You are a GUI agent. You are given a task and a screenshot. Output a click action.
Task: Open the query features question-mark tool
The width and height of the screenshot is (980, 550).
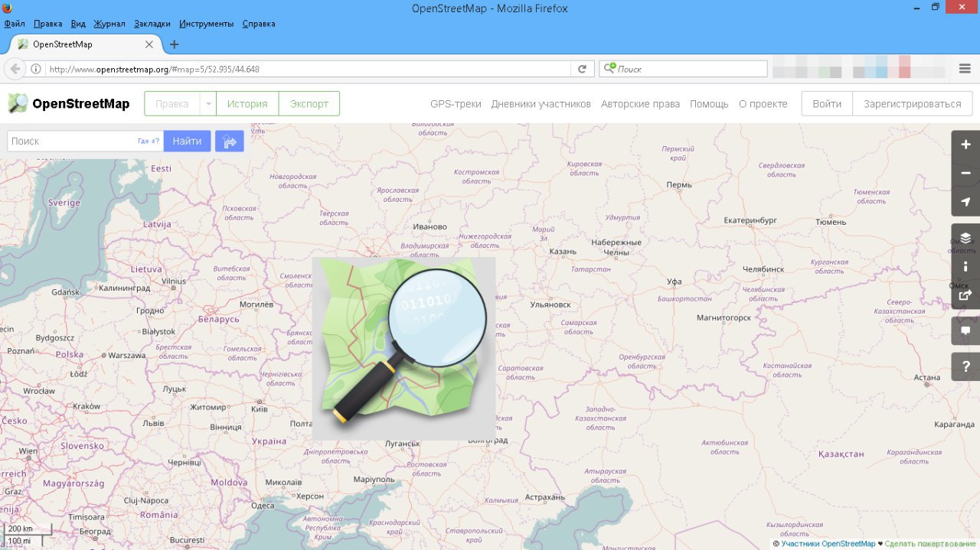click(965, 366)
